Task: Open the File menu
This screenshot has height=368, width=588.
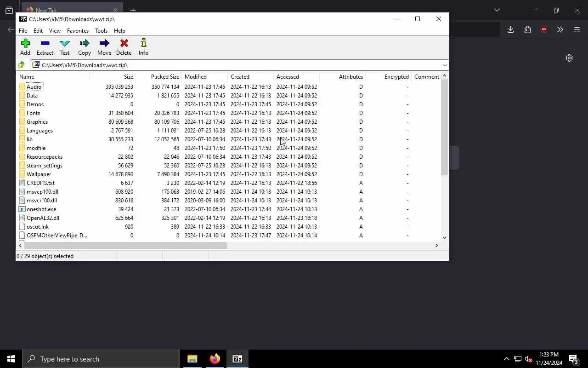Action: tap(23, 31)
